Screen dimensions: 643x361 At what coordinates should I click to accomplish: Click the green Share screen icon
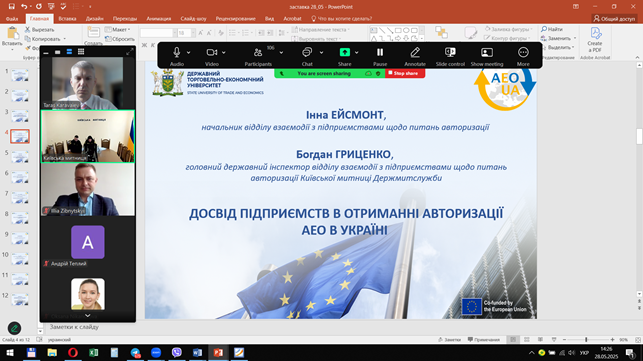tap(345, 52)
